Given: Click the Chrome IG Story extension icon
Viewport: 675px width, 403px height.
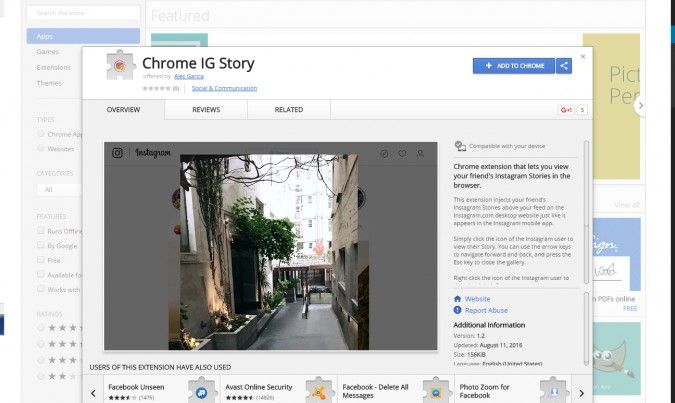Looking at the screenshot, I should pyautogui.click(x=120, y=65).
